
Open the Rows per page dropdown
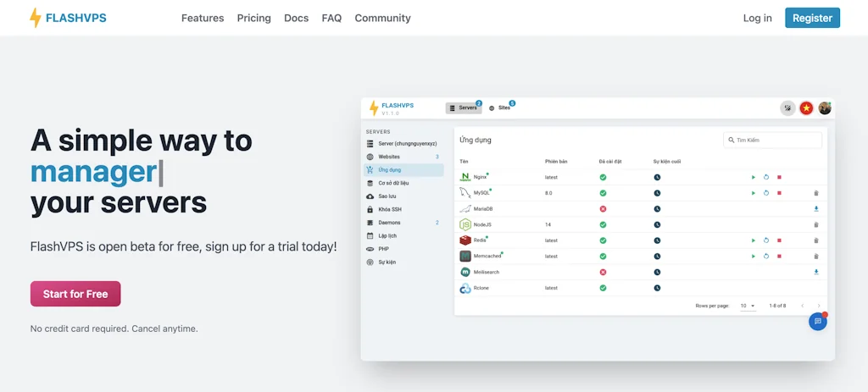tap(748, 306)
